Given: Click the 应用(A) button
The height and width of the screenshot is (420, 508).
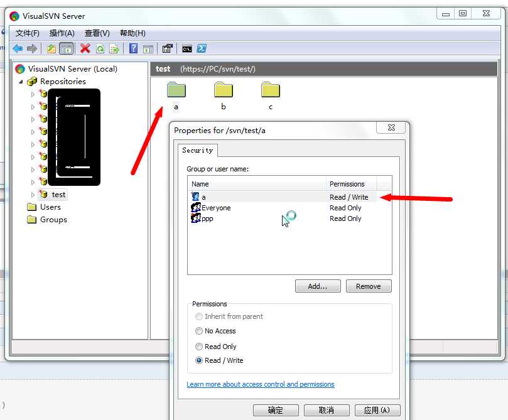Looking at the screenshot, I should tap(377, 411).
